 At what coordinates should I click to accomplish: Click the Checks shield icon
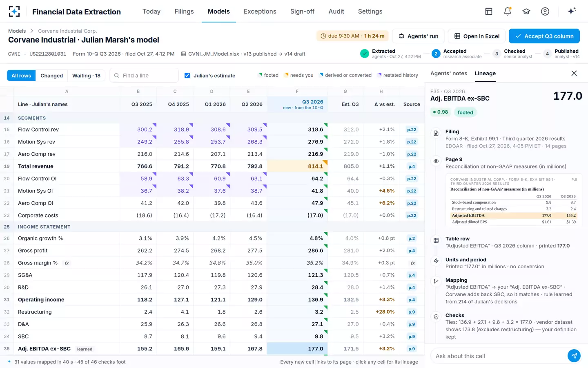click(x=436, y=317)
